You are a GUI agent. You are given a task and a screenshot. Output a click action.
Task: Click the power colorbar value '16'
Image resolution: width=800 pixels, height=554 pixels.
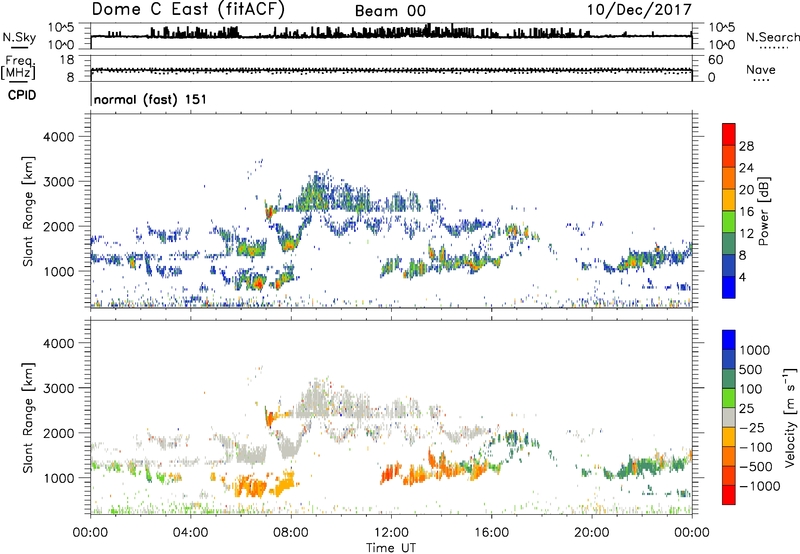(746, 212)
